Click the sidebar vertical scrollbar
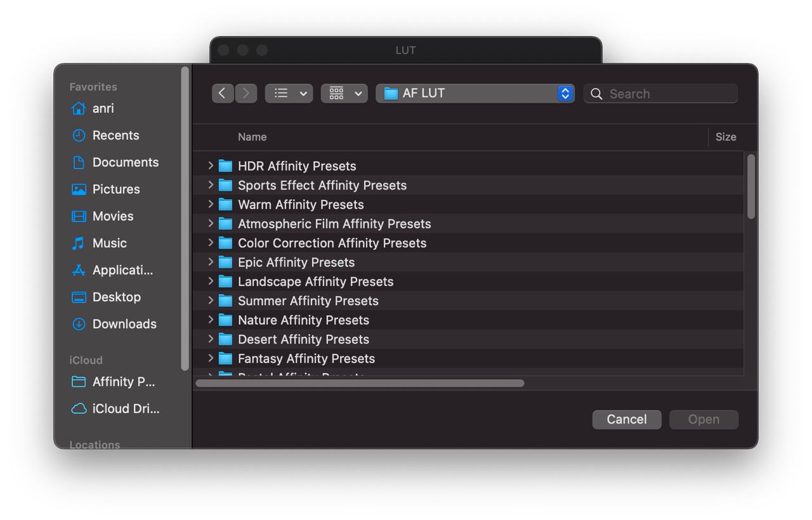Image resolution: width=812 pixels, height=520 pixels. coord(185,219)
